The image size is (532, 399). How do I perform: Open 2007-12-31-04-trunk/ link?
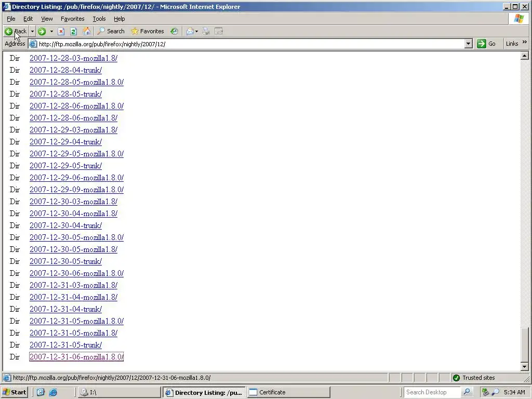click(65, 309)
